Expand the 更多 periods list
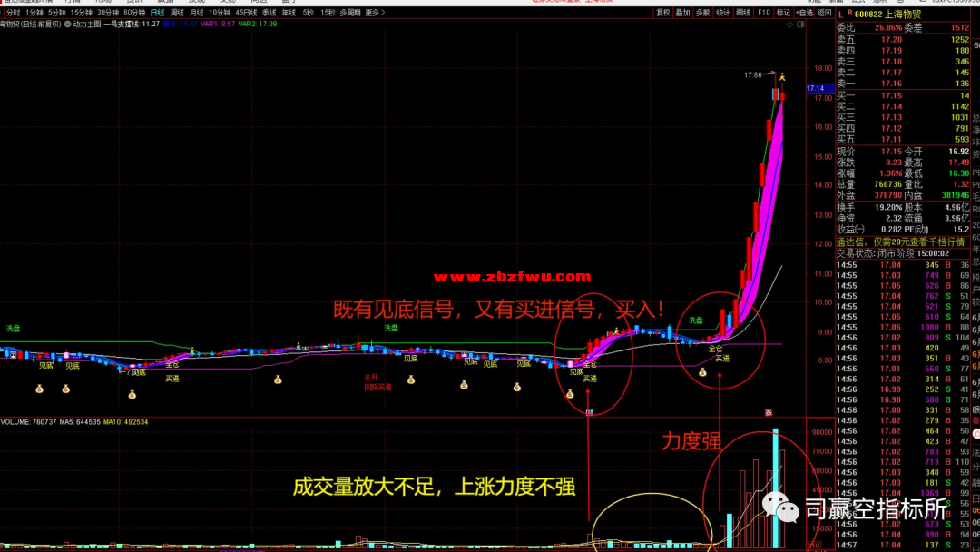Viewport: 980px width, 552px height. pos(375,13)
